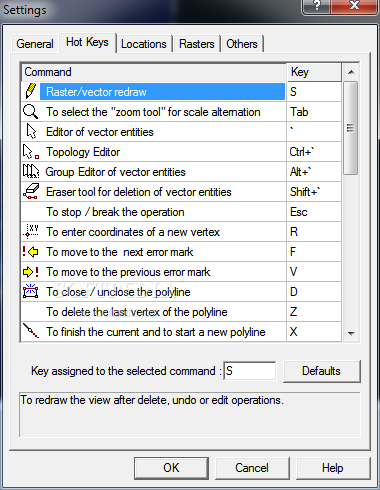This screenshot has width=380, height=490.
Task: Click the question mark help button in title bar
Action: pyautogui.click(x=316, y=6)
